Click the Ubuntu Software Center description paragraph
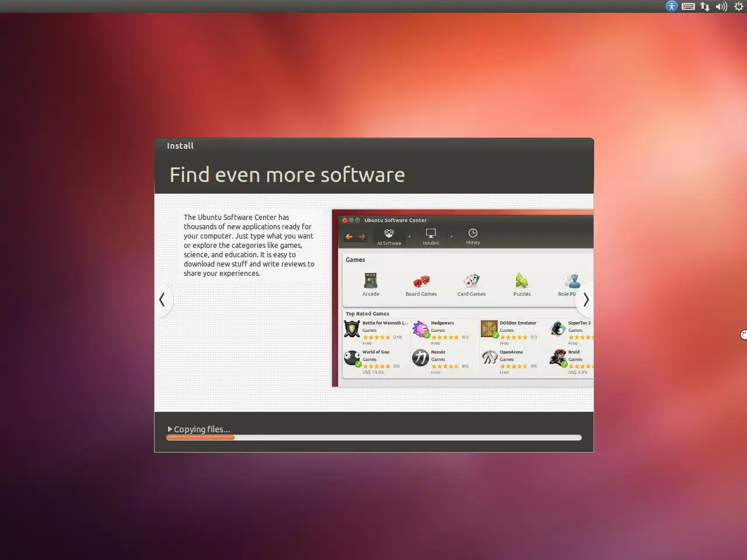Screen dimensions: 747x560 point(249,245)
